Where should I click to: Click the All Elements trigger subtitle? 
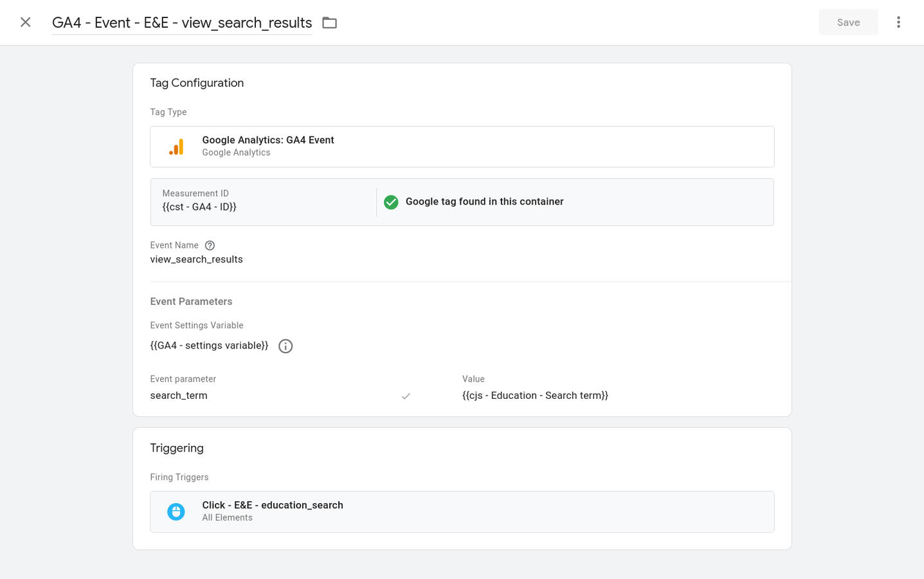point(227,518)
